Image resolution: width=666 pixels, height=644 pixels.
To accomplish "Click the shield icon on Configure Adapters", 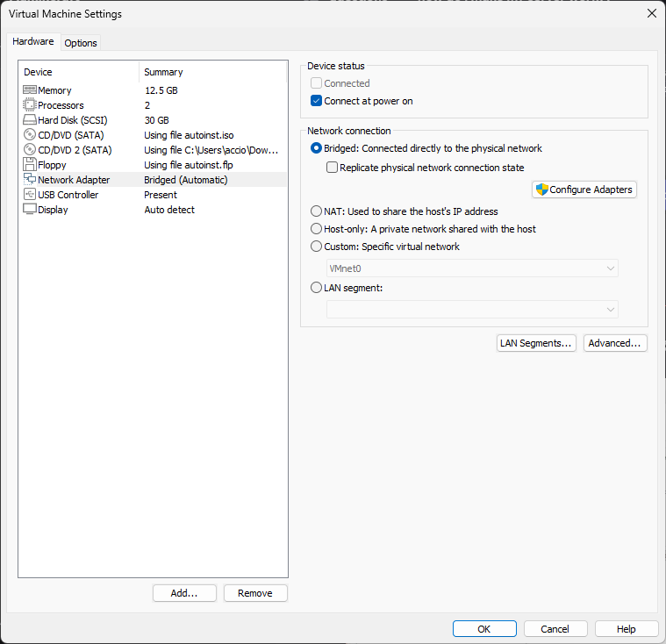I will [x=541, y=190].
